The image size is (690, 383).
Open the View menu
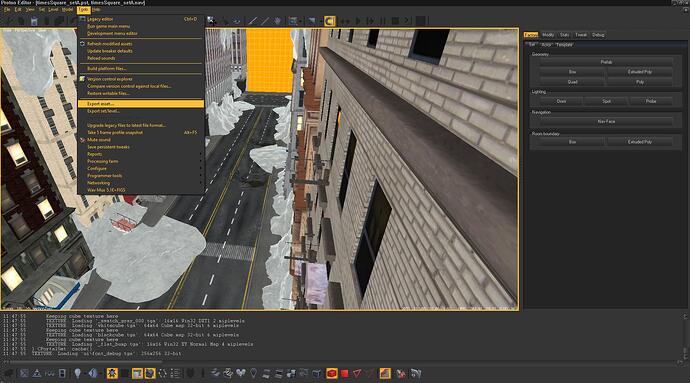tap(30, 9)
